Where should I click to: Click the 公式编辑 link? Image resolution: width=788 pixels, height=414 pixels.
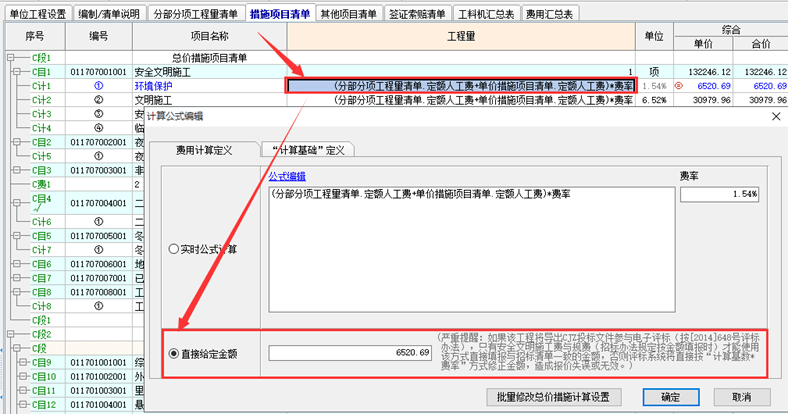[287, 176]
